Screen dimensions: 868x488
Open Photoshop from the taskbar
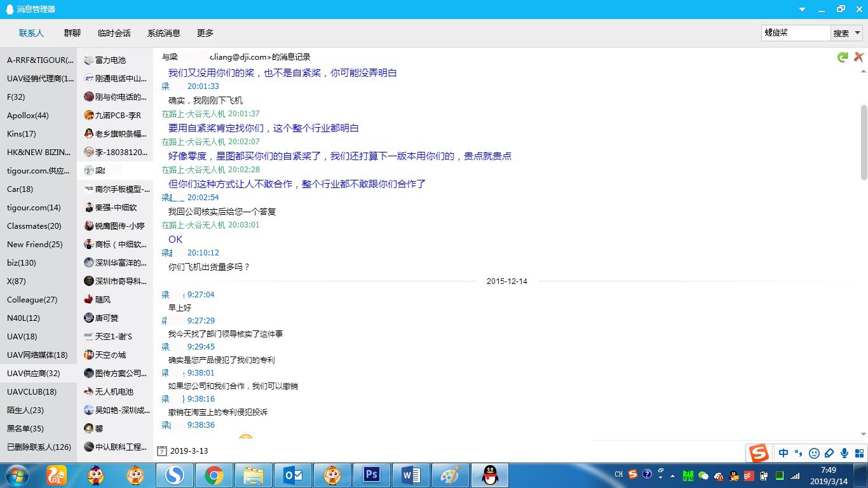[x=371, y=475]
